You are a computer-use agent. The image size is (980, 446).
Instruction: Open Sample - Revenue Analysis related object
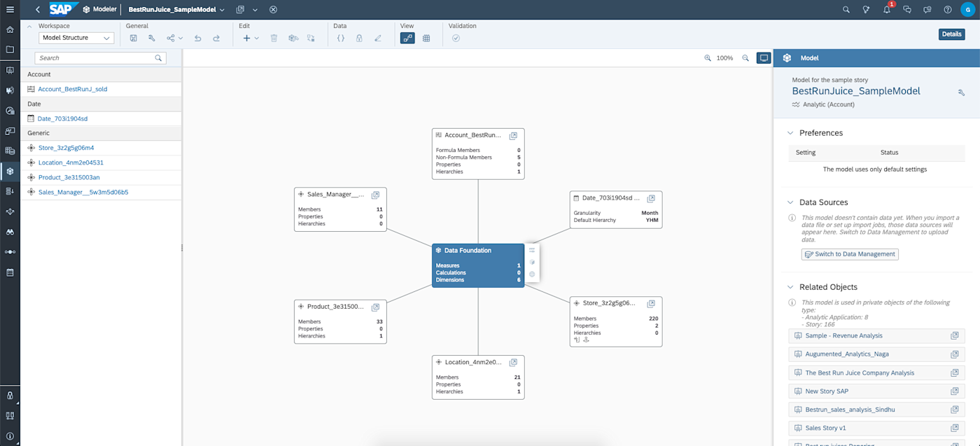click(x=877, y=336)
